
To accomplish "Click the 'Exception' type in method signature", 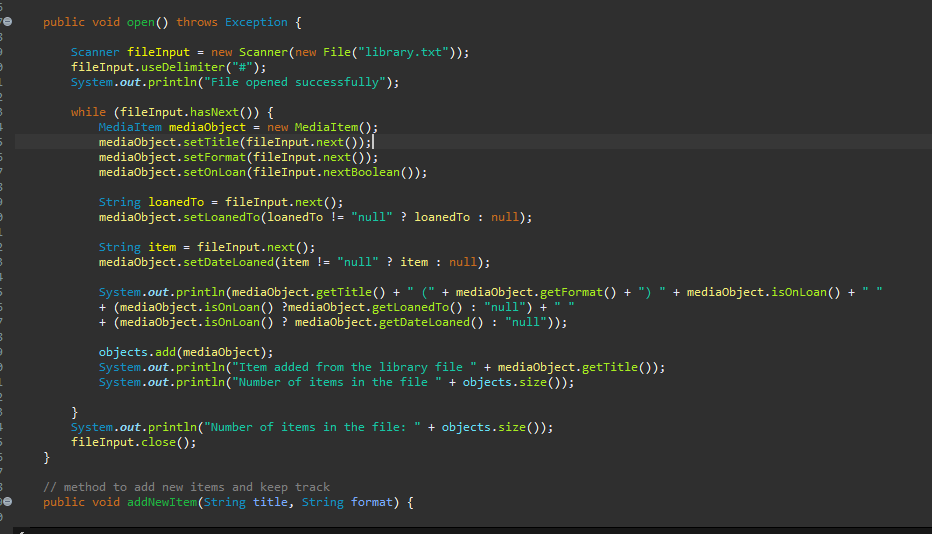I will tap(256, 22).
